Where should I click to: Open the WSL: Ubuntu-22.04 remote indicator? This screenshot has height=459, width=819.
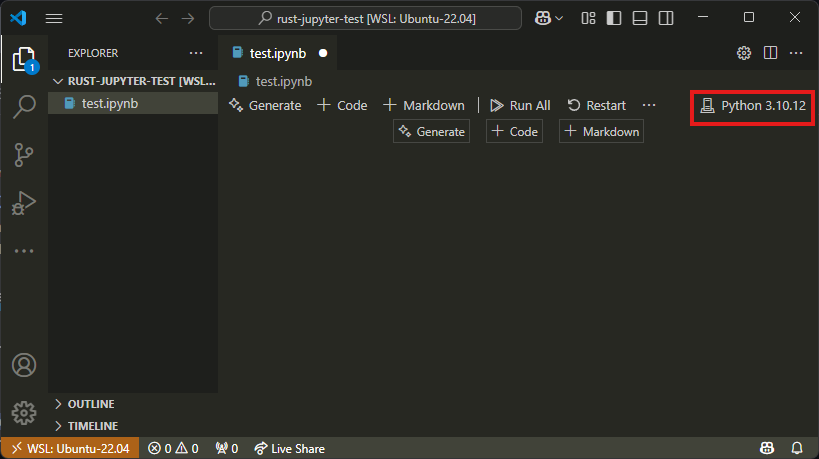(70, 449)
